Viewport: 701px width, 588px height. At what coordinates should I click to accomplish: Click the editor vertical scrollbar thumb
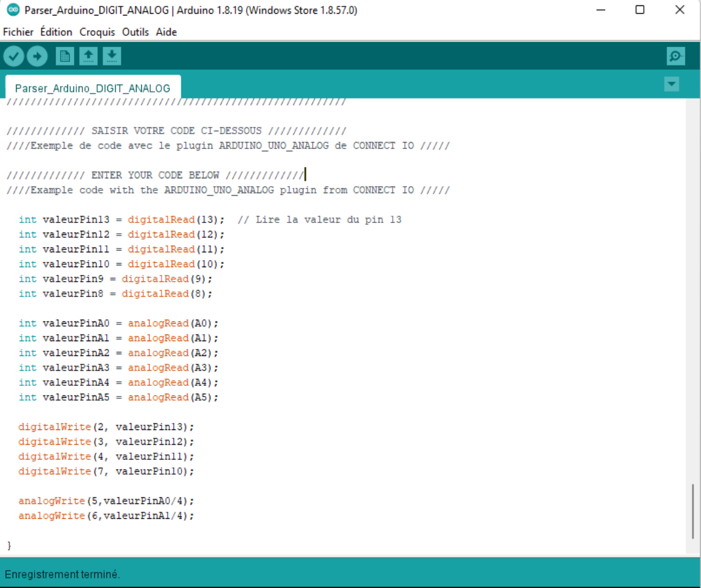[692, 510]
